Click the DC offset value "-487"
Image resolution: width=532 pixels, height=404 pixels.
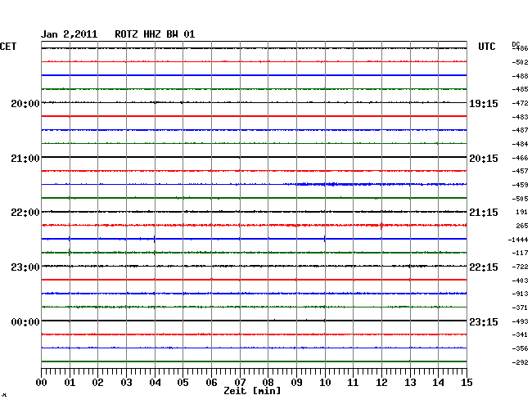pos(520,130)
